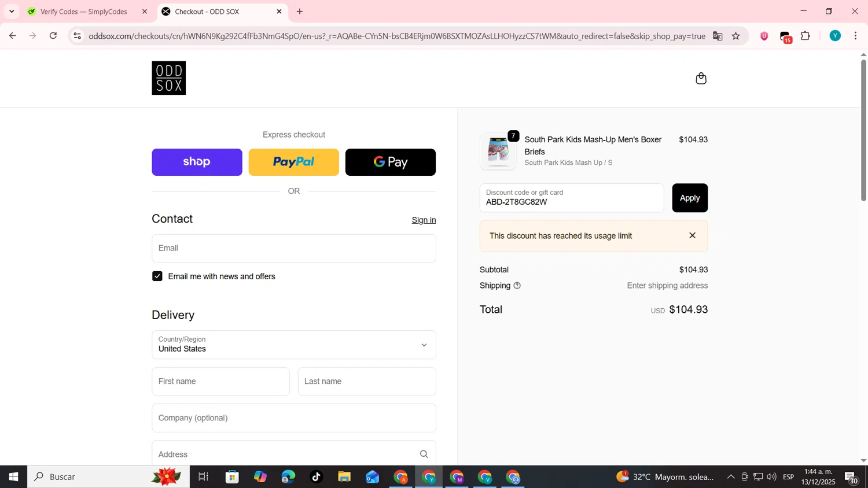This screenshot has height=488, width=868.
Task: Pay with PayPal express checkout
Action: (x=293, y=162)
